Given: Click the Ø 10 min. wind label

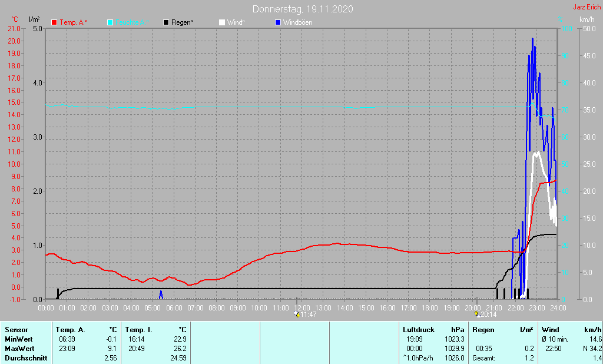Looking at the screenshot, I should 556,339.
